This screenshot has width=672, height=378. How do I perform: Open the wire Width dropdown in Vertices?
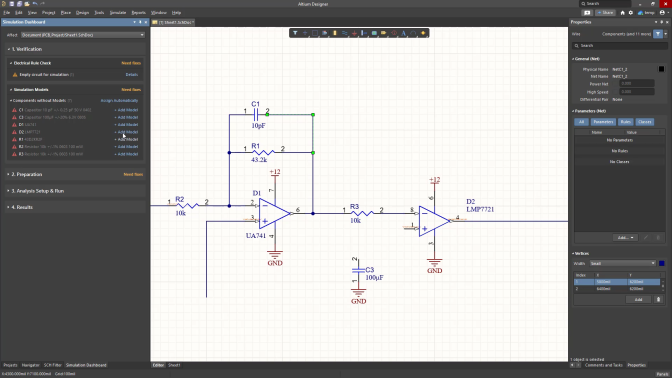[622, 263]
